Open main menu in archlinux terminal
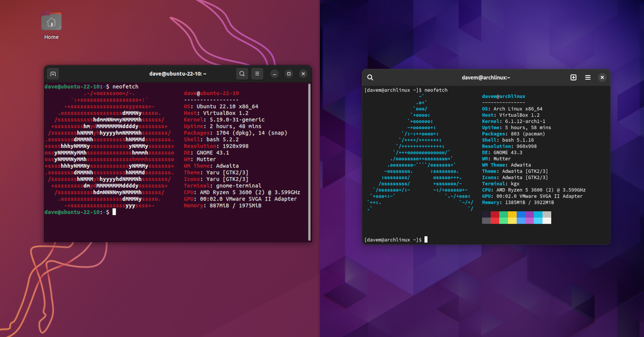Image resolution: width=644 pixels, height=337 pixels. [588, 77]
